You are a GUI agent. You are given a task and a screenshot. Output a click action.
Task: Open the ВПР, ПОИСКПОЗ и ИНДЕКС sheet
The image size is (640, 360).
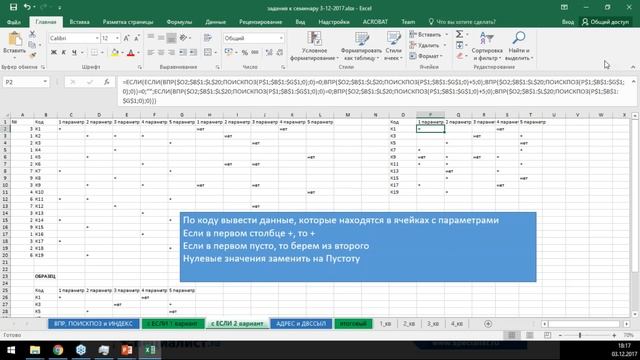pos(93,324)
